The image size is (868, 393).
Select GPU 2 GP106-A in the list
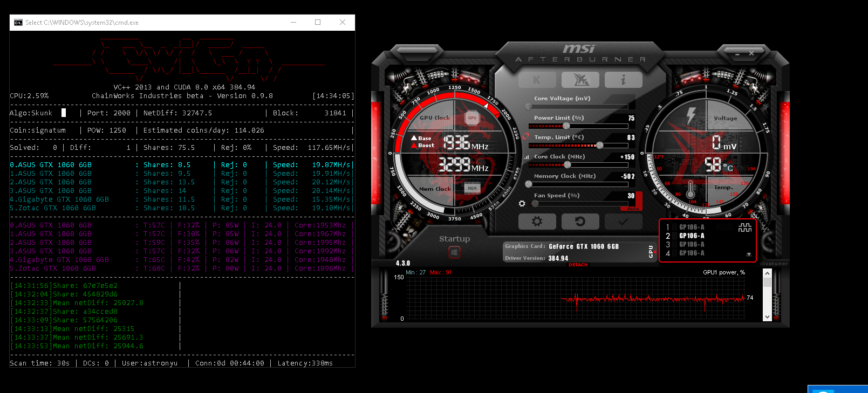(x=692, y=236)
